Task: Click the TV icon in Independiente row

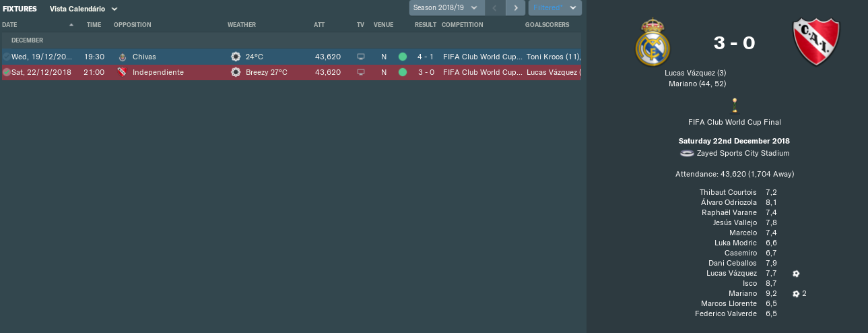Action: click(x=360, y=72)
